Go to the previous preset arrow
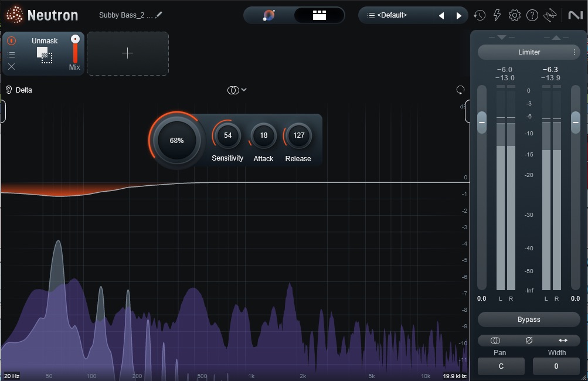The width and height of the screenshot is (588, 381). (x=441, y=16)
